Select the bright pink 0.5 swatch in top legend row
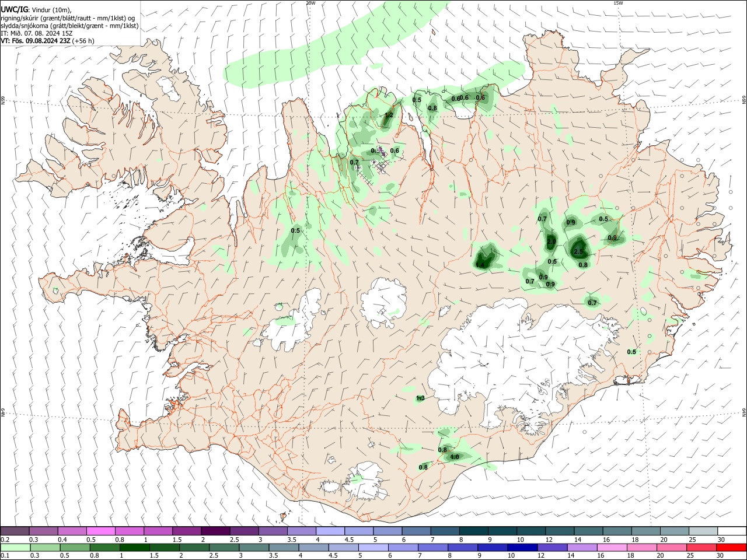This screenshot has width=747, height=560. click(100, 531)
